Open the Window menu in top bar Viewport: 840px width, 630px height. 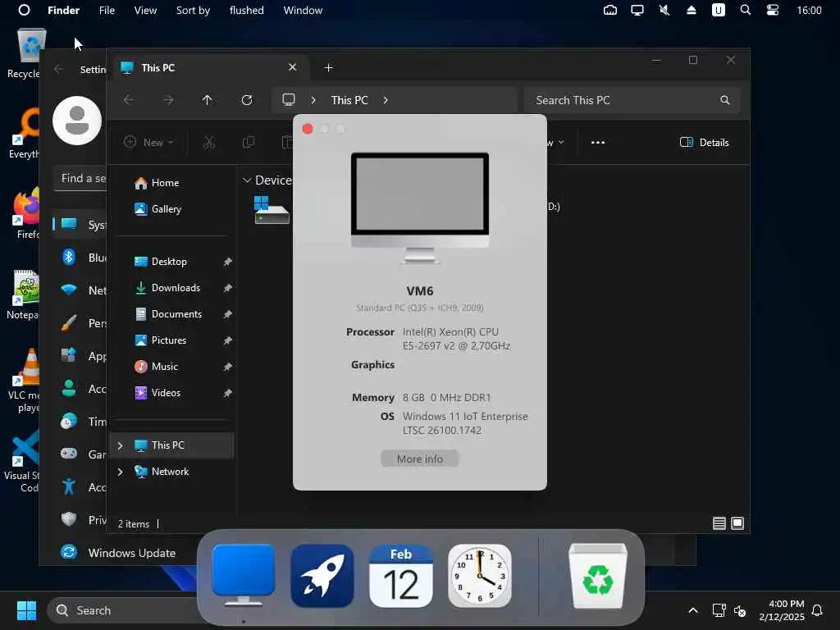coord(303,10)
